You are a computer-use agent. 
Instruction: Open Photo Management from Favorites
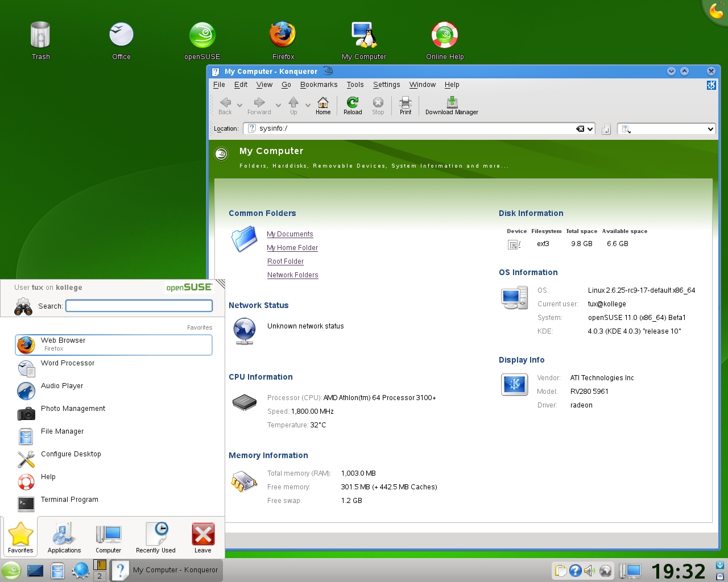(114, 413)
